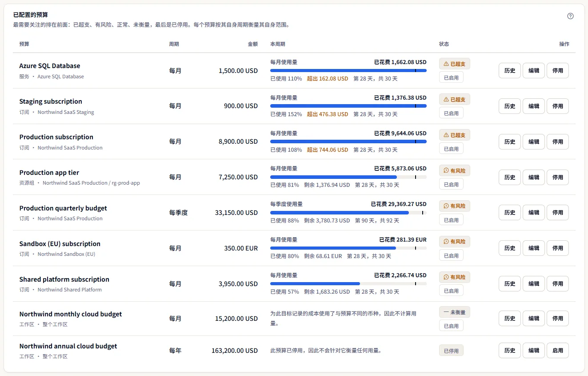The width and height of the screenshot is (588, 376).
Task: Disable the Production app tier budget
Action: point(558,177)
